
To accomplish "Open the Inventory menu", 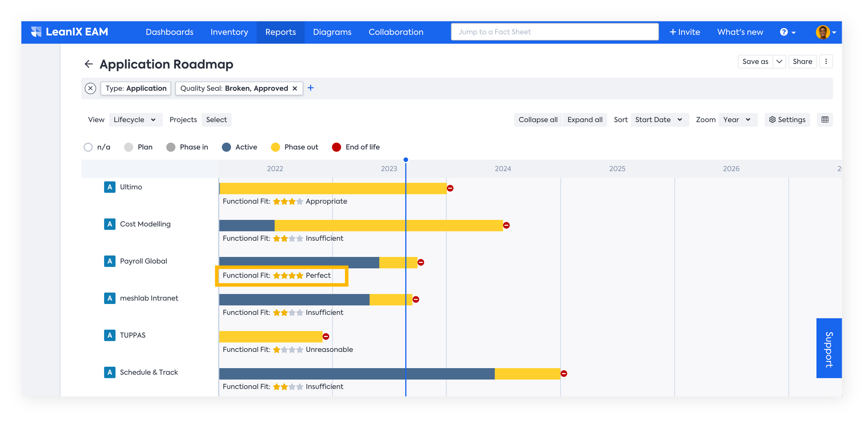I will tap(229, 32).
